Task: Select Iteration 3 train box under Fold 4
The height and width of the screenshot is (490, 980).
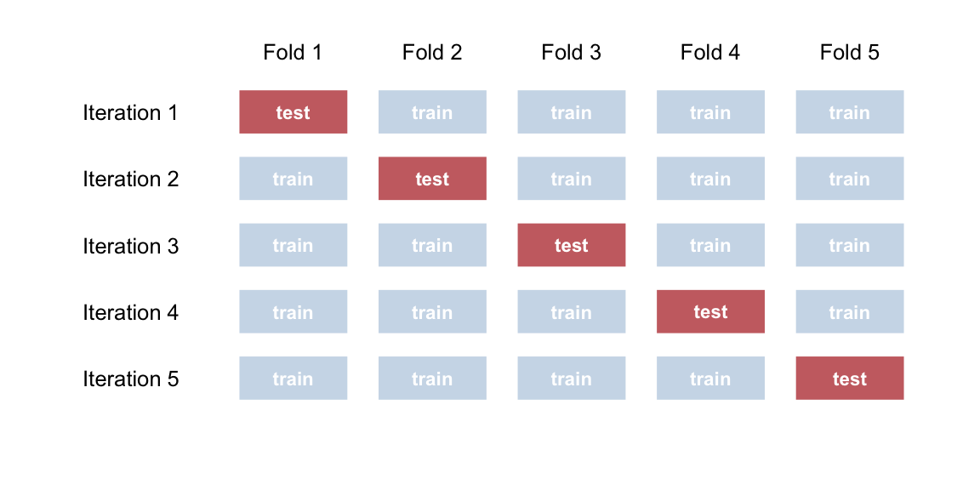Action: tap(710, 245)
